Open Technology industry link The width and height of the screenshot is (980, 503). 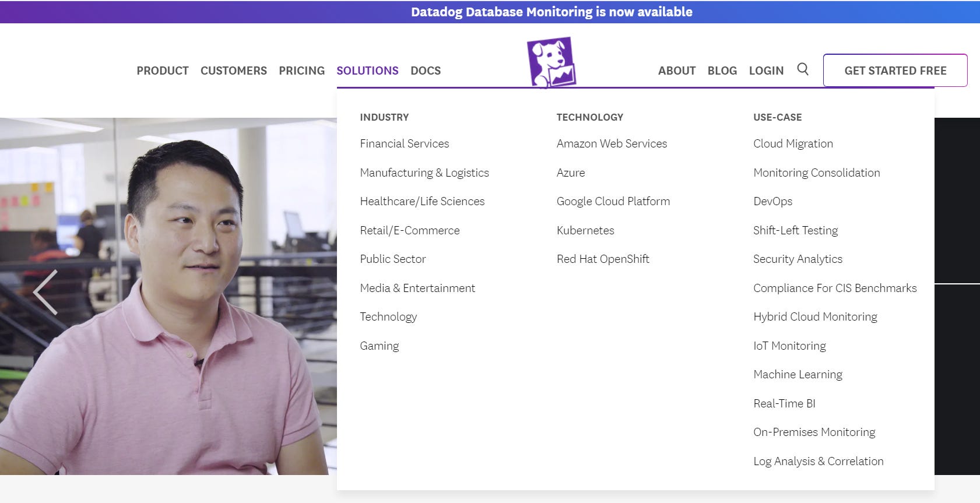point(388,316)
